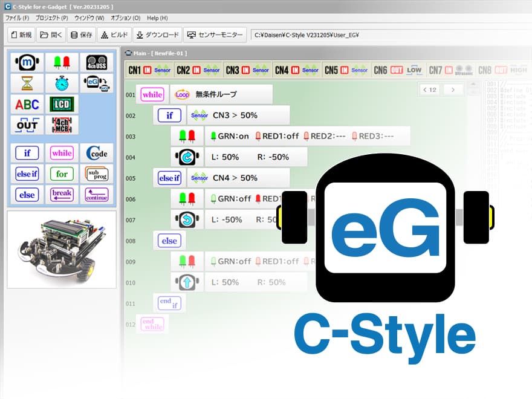
Task: Toggle CN6 OUT LOW port setting
Action: click(397, 70)
